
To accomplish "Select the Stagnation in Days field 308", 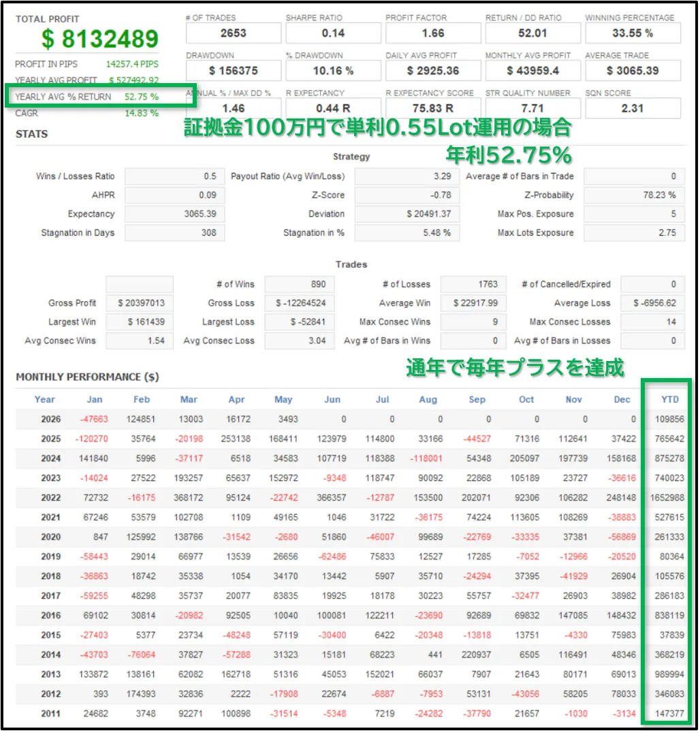I will (x=174, y=233).
